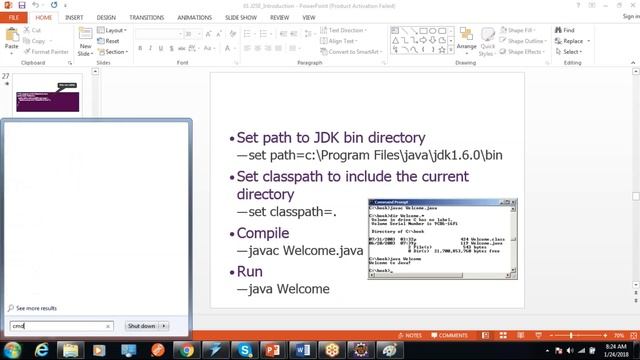
Task: Click the Paste icon in Clipboard group
Action: tap(11, 35)
